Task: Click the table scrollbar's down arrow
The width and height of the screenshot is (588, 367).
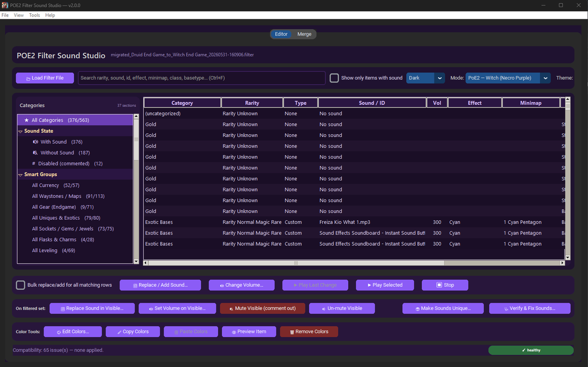Action: click(567, 258)
